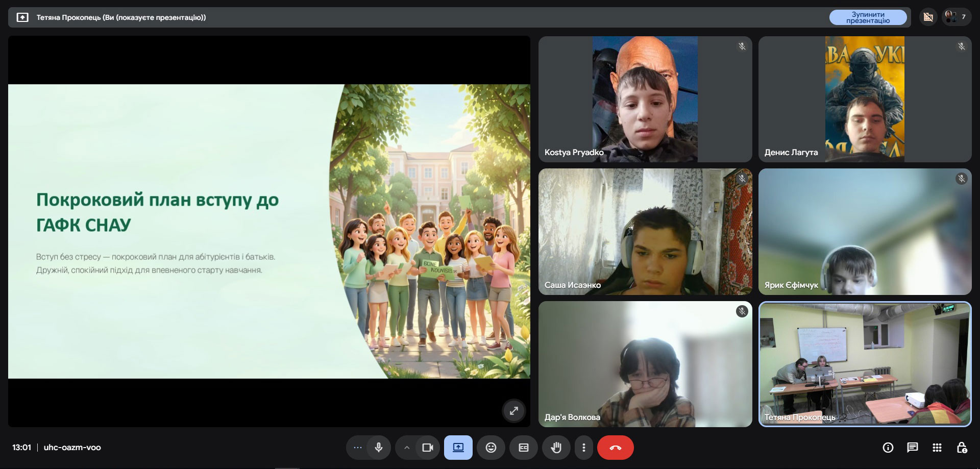Open the emoji reactions panel

pyautogui.click(x=491, y=448)
